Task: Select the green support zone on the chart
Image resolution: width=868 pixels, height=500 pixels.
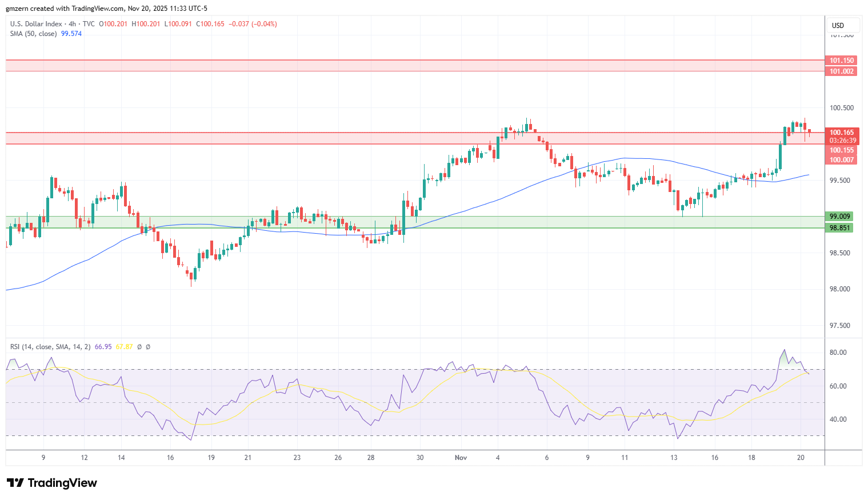Action: [415, 222]
